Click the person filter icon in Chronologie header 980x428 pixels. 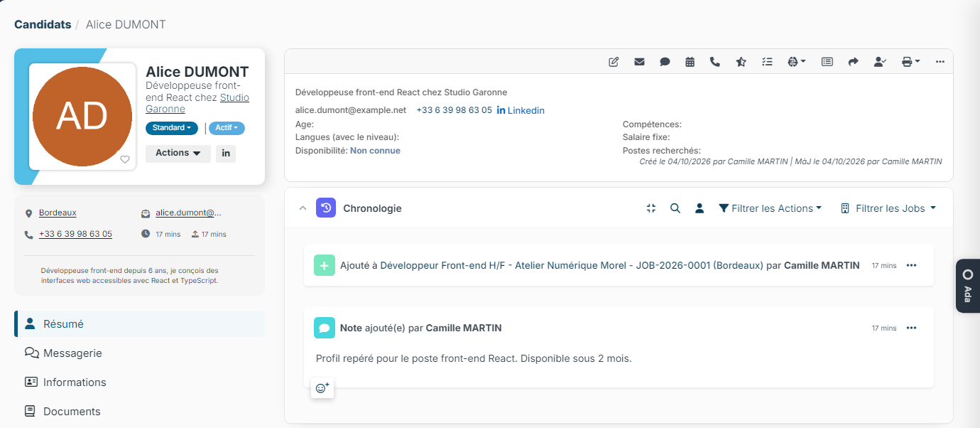699,208
